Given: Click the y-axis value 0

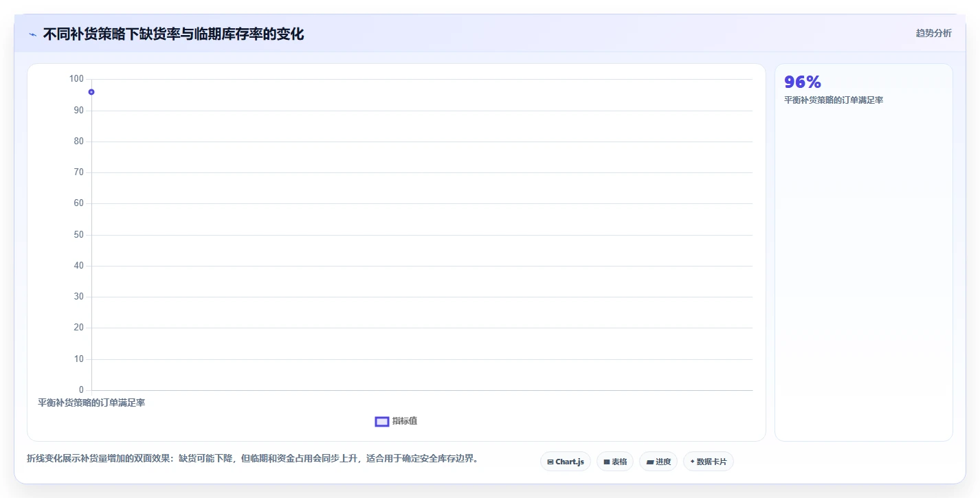Looking at the screenshot, I should [x=81, y=390].
